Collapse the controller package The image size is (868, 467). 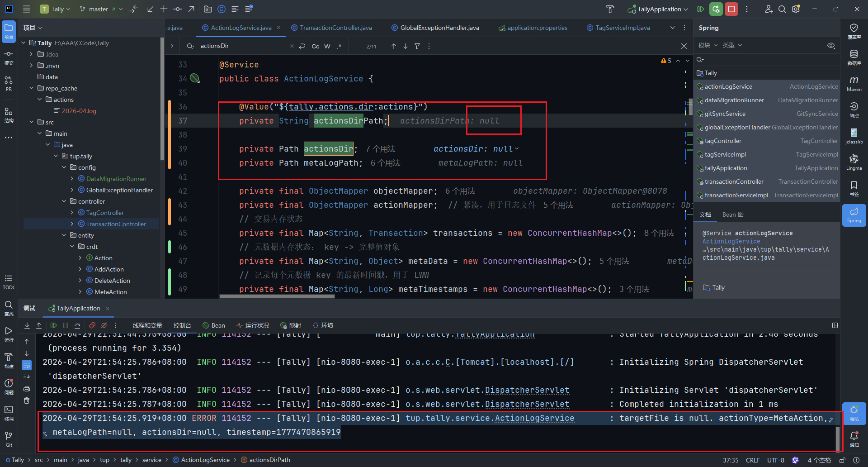pyautogui.click(x=64, y=201)
